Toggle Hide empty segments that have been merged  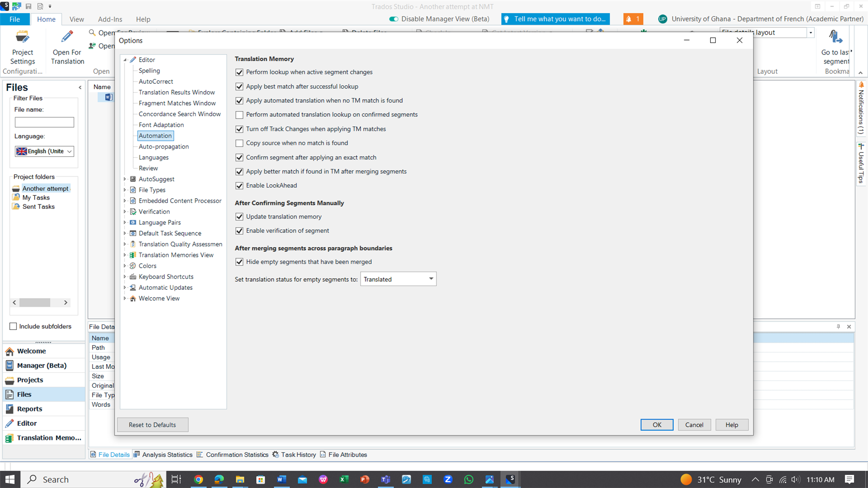[239, 262]
